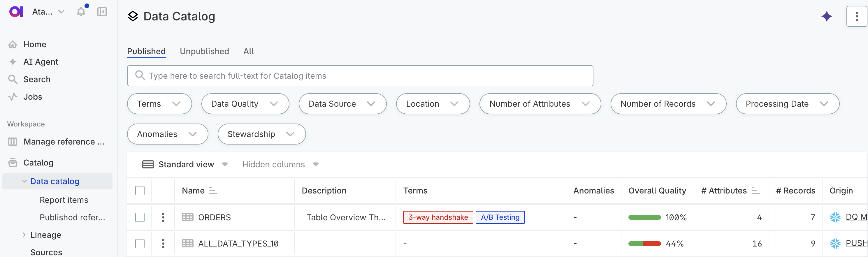Click the Data Catalog layers icon in header
The width and height of the screenshot is (868, 257).
[x=133, y=16]
